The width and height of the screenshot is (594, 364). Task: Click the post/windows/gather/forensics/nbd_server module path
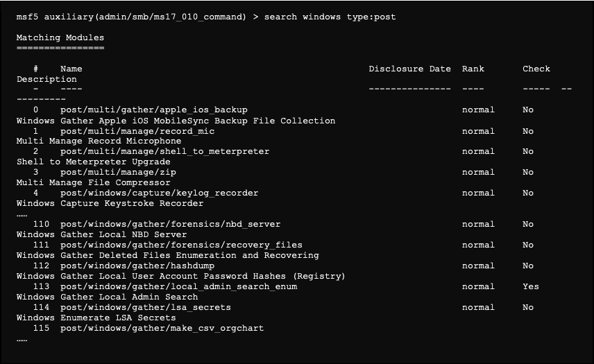point(170,224)
